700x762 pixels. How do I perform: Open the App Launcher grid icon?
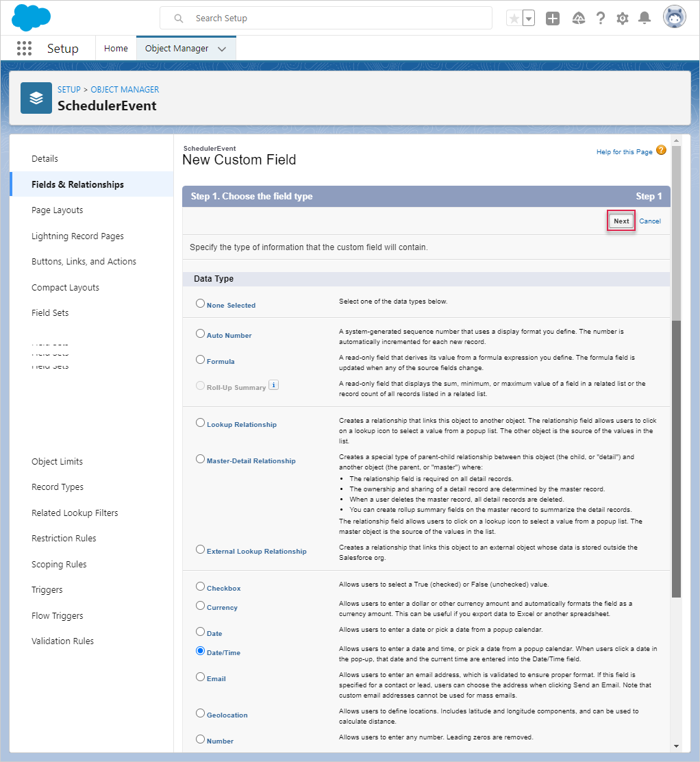point(24,48)
